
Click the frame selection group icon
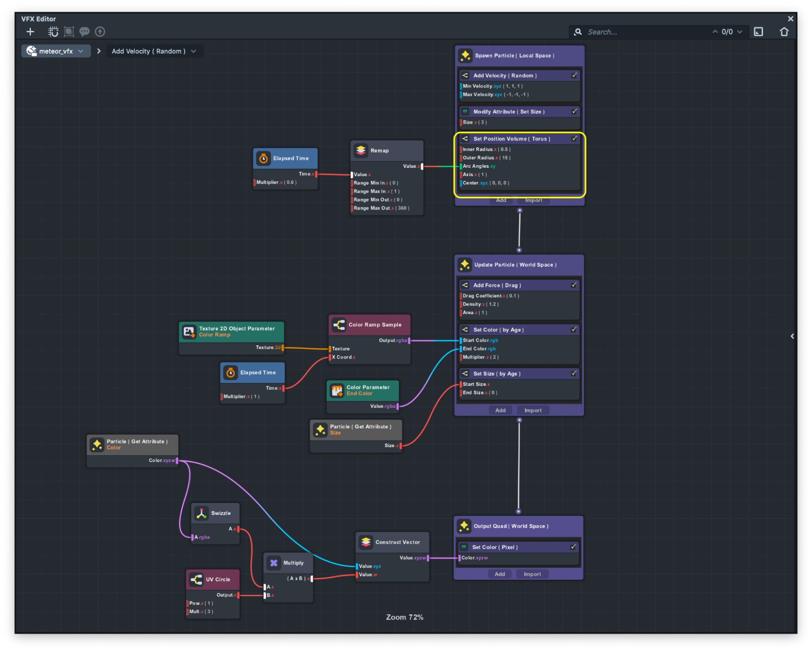point(69,32)
